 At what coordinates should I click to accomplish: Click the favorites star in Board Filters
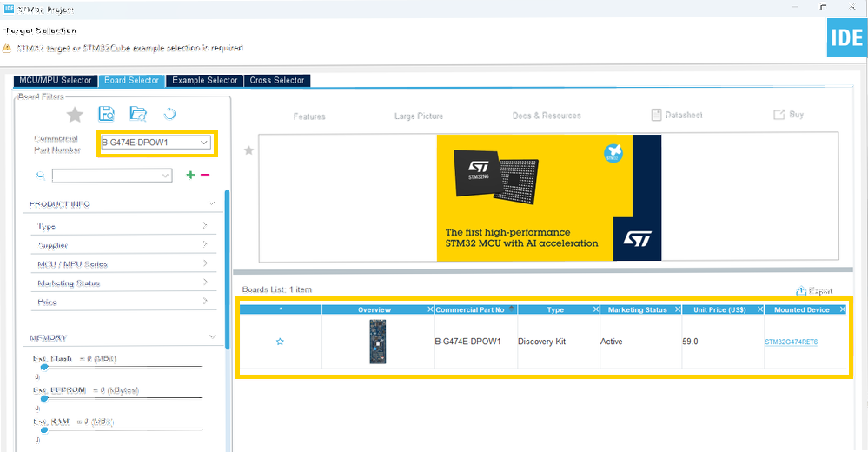pyautogui.click(x=75, y=115)
